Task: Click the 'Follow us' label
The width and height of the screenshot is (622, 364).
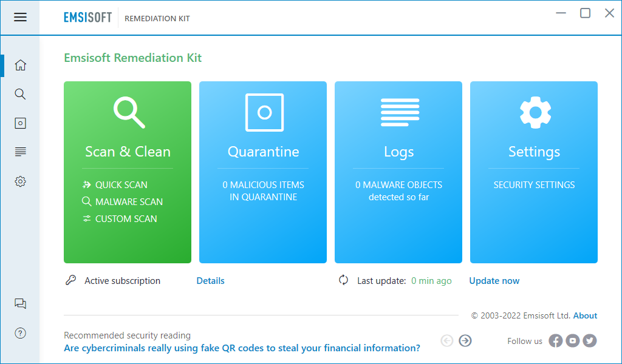Action: click(x=525, y=341)
